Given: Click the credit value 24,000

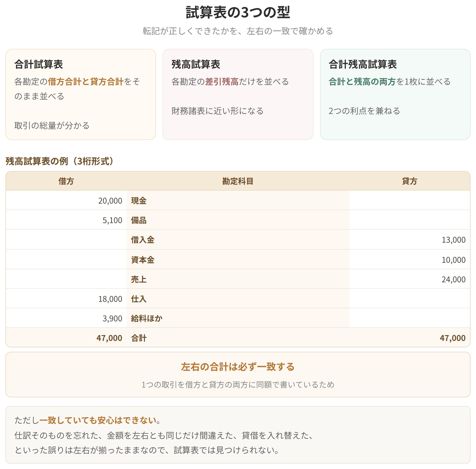Looking at the screenshot, I should 454,279.
